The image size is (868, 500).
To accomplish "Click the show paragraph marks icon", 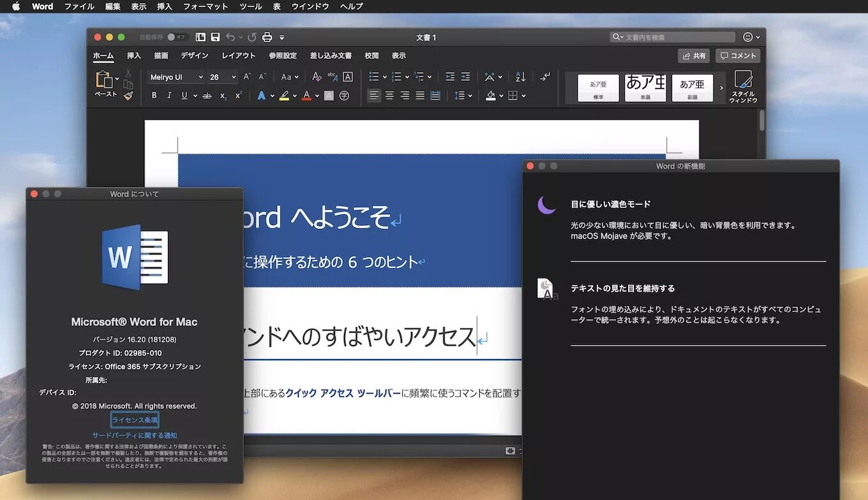I will [x=544, y=77].
